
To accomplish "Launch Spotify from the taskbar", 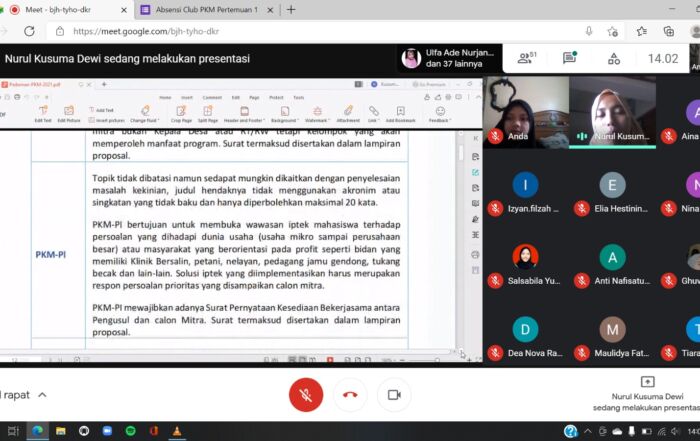I will [x=131, y=431].
